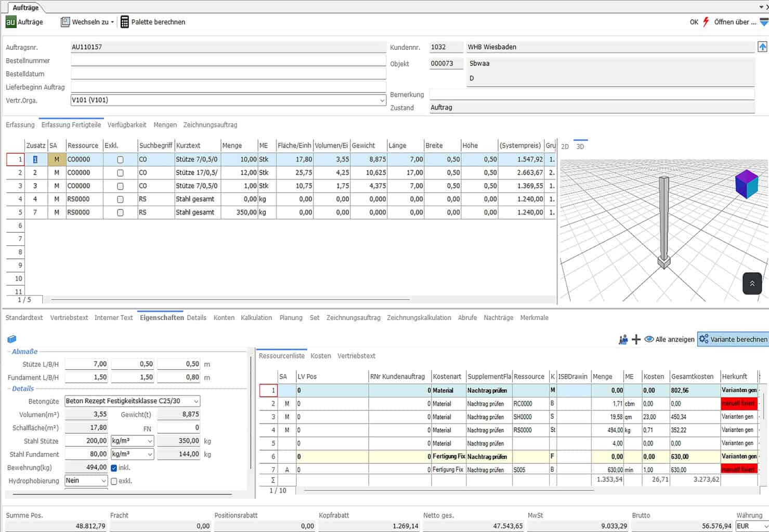Click the Bestellnummer input field
This screenshot has width=769, height=532.
228,61
